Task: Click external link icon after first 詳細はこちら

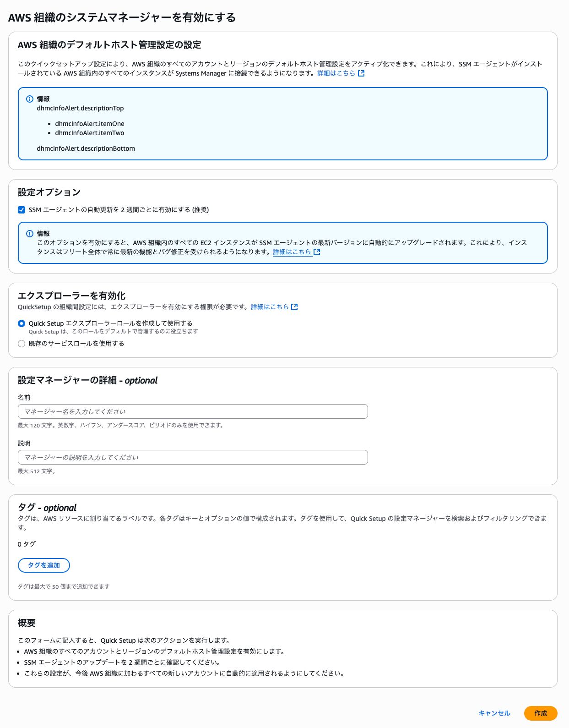Action: pyautogui.click(x=361, y=73)
